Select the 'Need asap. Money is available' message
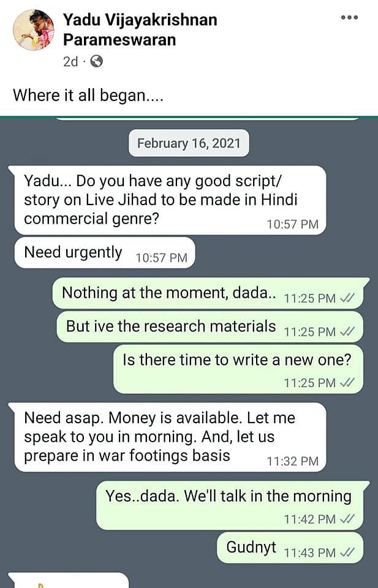 (x=170, y=437)
